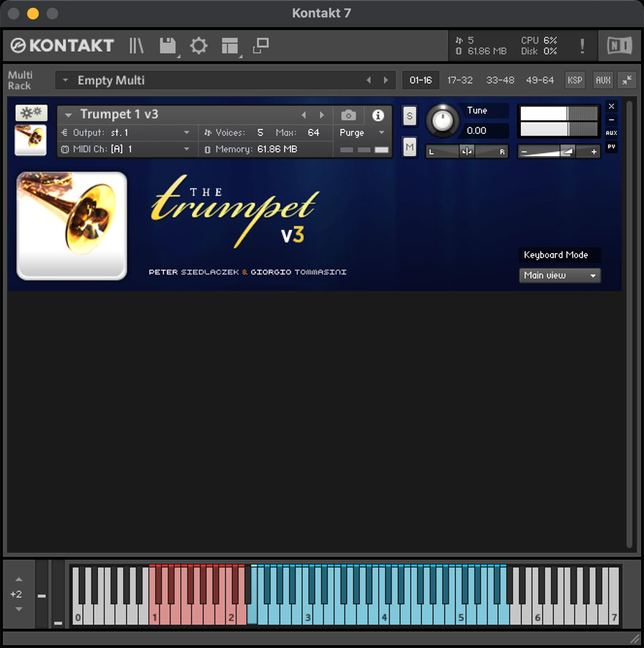The image size is (644, 648).
Task: Solo the Trumpet 1 v3 instrument
Action: click(409, 116)
